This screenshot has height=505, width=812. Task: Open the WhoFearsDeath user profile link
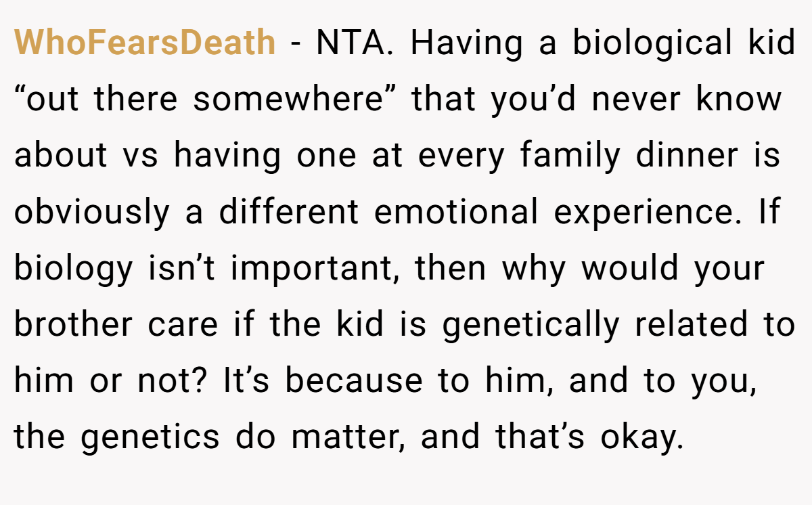tap(145, 44)
